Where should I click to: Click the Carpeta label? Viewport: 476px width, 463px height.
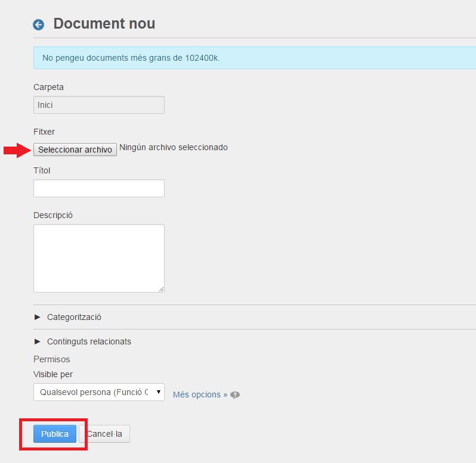(x=48, y=87)
